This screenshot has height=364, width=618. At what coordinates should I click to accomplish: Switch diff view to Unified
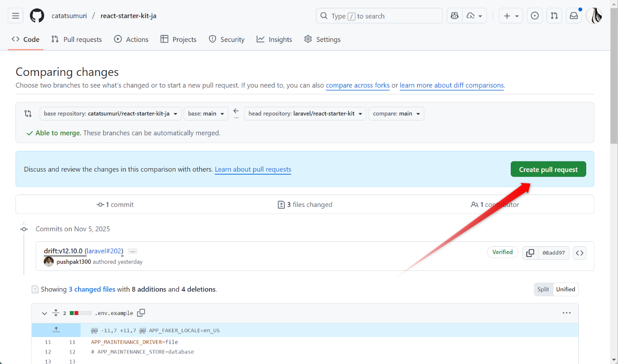(565, 289)
